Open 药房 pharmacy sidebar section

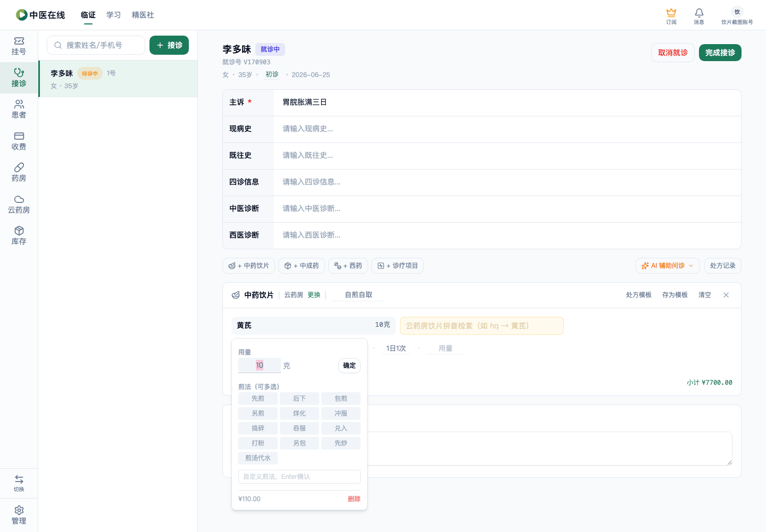tap(19, 173)
